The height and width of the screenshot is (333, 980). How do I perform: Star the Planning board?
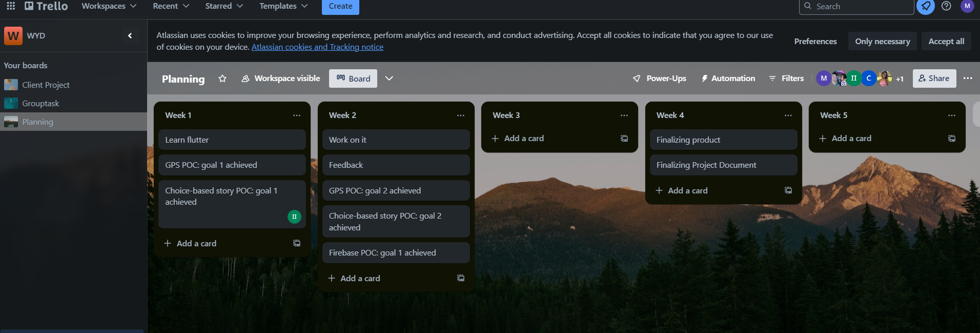click(x=222, y=79)
